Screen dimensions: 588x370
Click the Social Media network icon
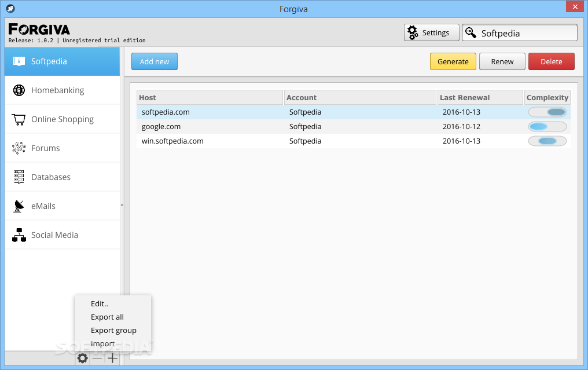19,235
